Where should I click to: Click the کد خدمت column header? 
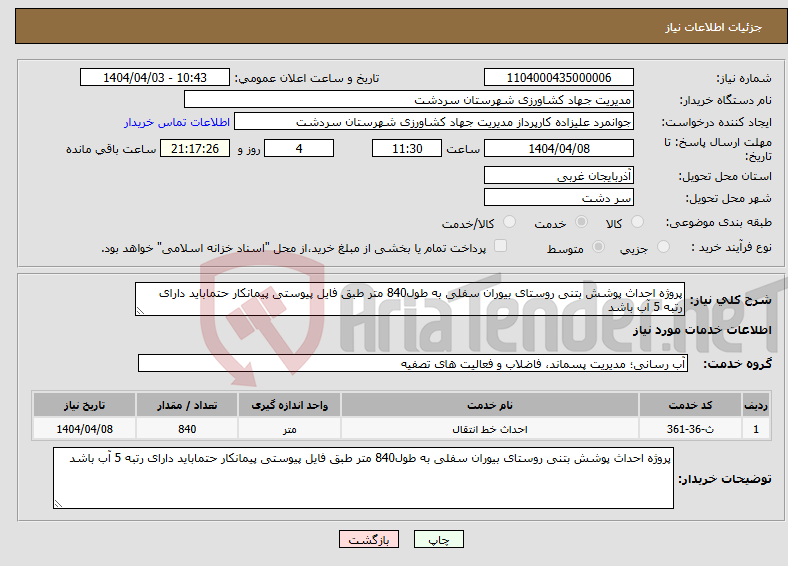[691, 405]
